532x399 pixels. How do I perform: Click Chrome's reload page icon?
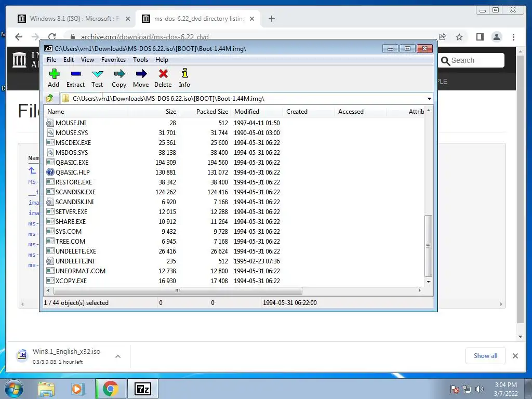click(52, 37)
